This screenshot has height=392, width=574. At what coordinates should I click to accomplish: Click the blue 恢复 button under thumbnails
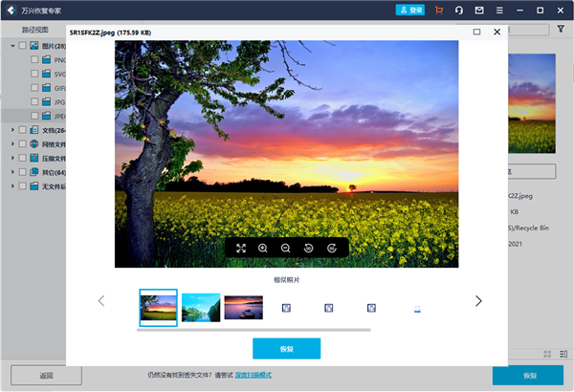(x=286, y=349)
